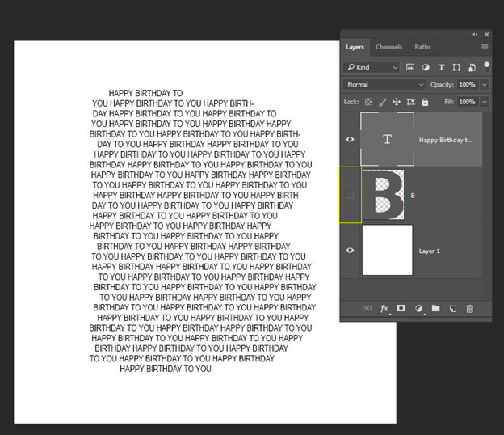Click Link layers chain icon
The width and height of the screenshot is (504, 435).
tap(367, 309)
